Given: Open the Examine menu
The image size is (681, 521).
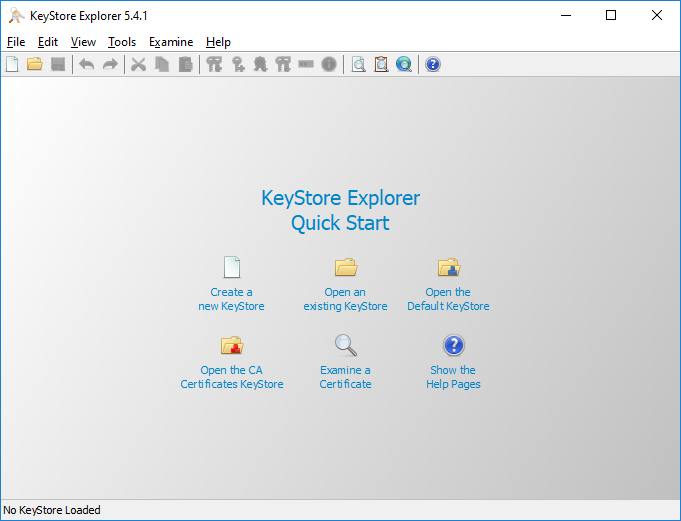Looking at the screenshot, I should point(171,42).
